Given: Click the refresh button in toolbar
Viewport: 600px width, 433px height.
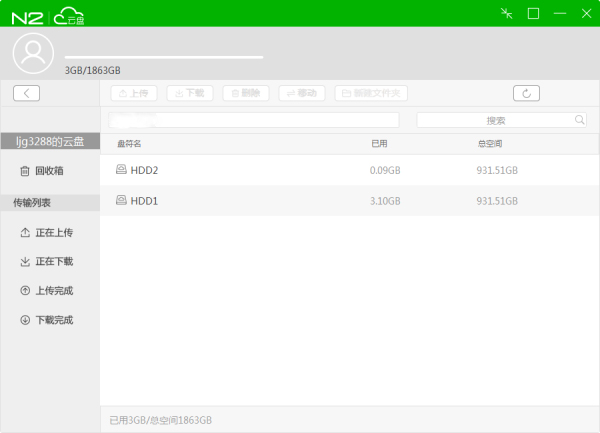Looking at the screenshot, I should click(x=526, y=93).
